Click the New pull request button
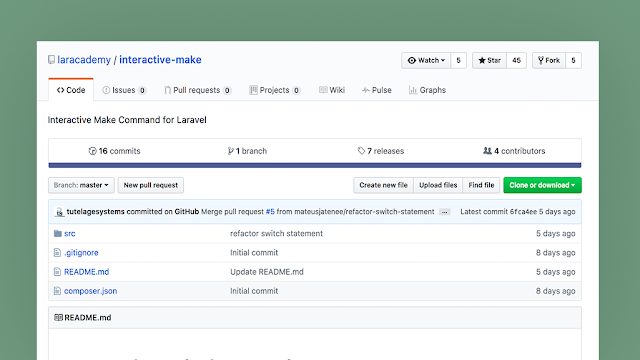The height and width of the screenshot is (360, 640). (151, 185)
